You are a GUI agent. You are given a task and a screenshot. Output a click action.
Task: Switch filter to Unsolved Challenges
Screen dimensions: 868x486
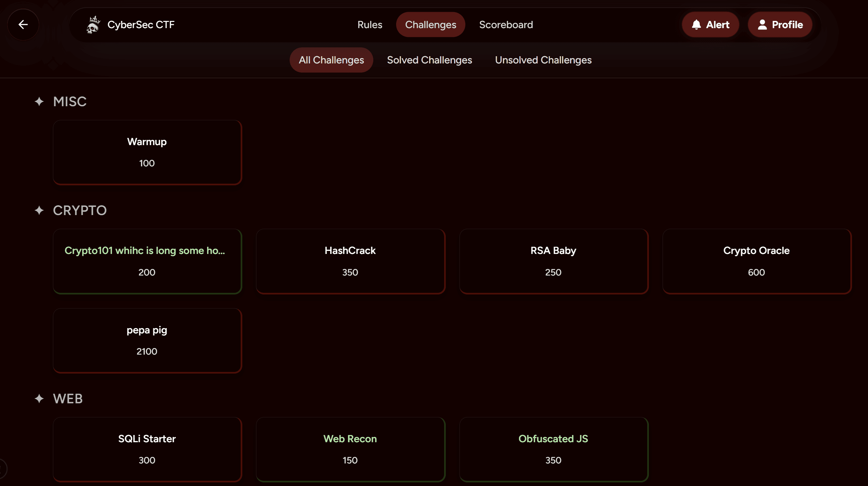(543, 60)
